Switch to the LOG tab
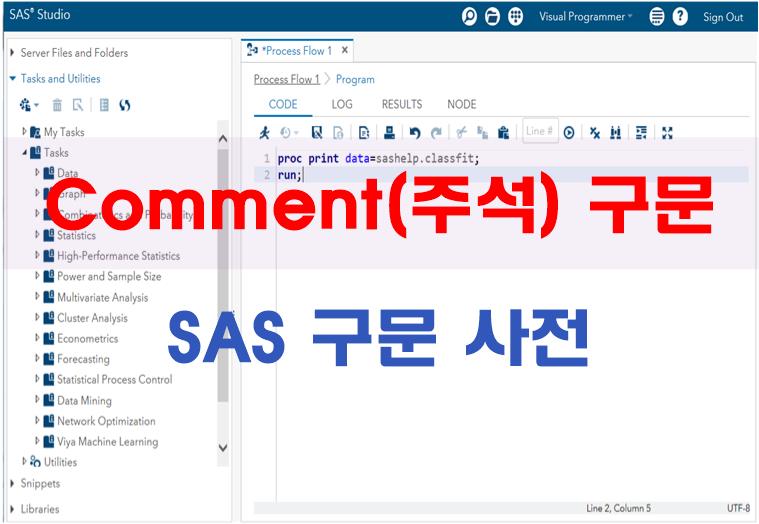Screen dimensions: 759x524 (x=342, y=104)
